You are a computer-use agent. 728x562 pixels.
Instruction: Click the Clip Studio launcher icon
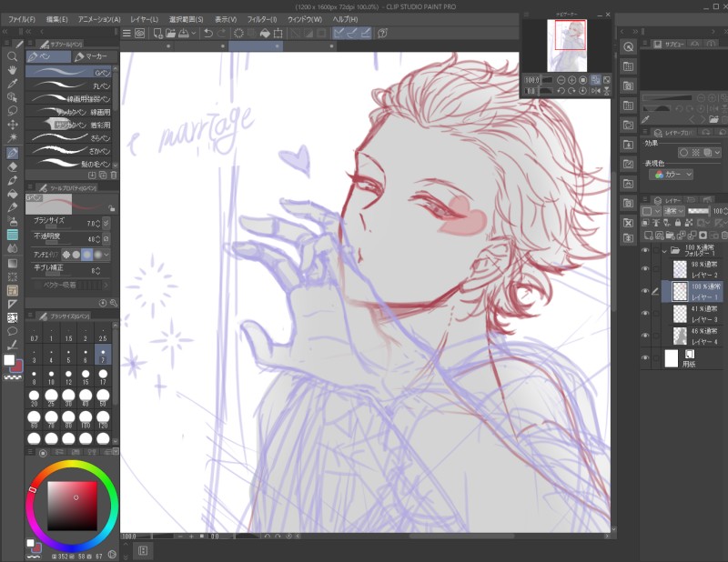(140, 33)
